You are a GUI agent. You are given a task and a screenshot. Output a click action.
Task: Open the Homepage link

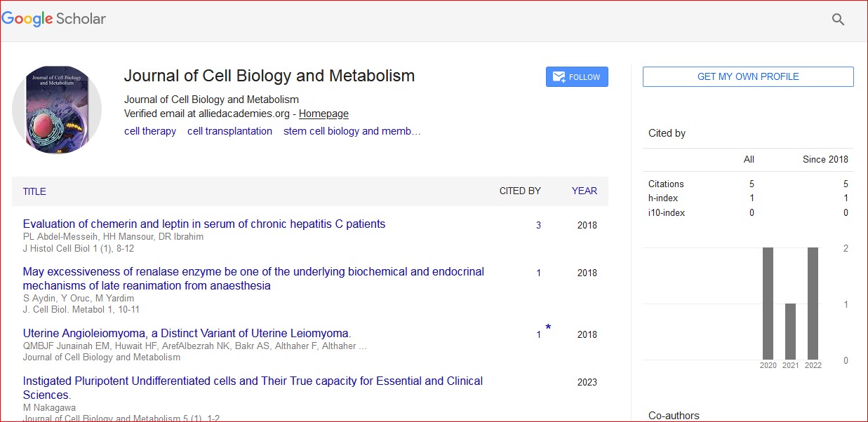click(x=323, y=114)
